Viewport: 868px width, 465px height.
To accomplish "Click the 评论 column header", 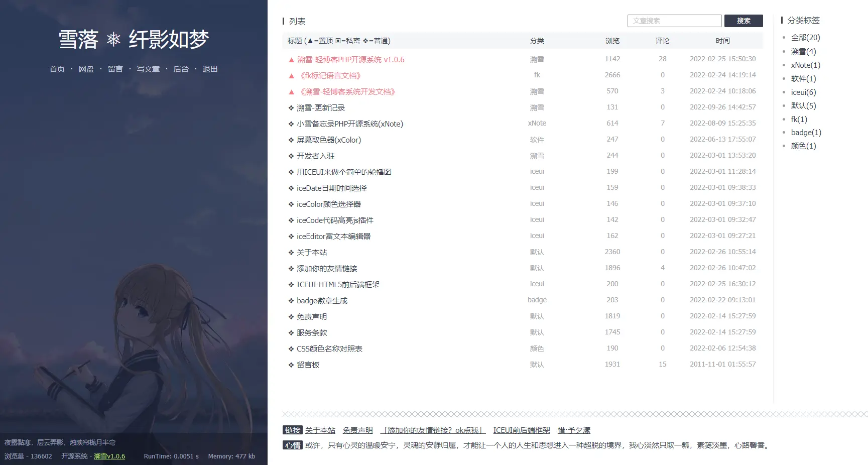I will coord(663,41).
